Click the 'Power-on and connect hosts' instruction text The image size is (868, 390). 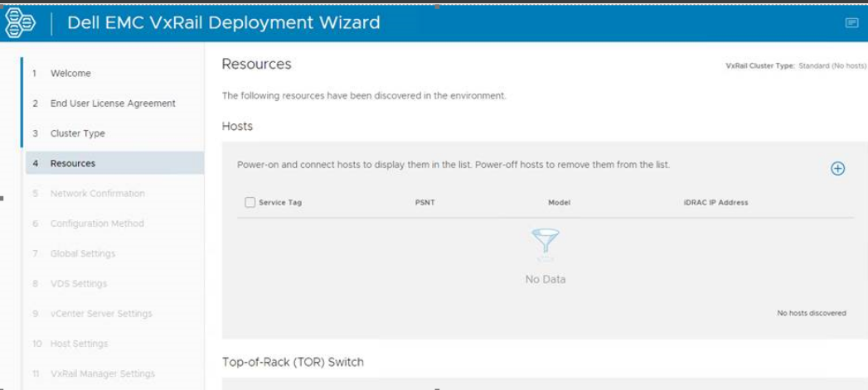[453, 165]
